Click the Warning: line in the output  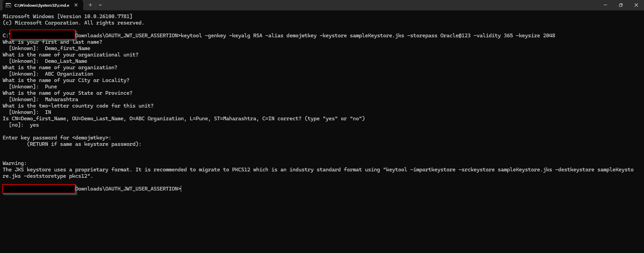click(x=14, y=163)
